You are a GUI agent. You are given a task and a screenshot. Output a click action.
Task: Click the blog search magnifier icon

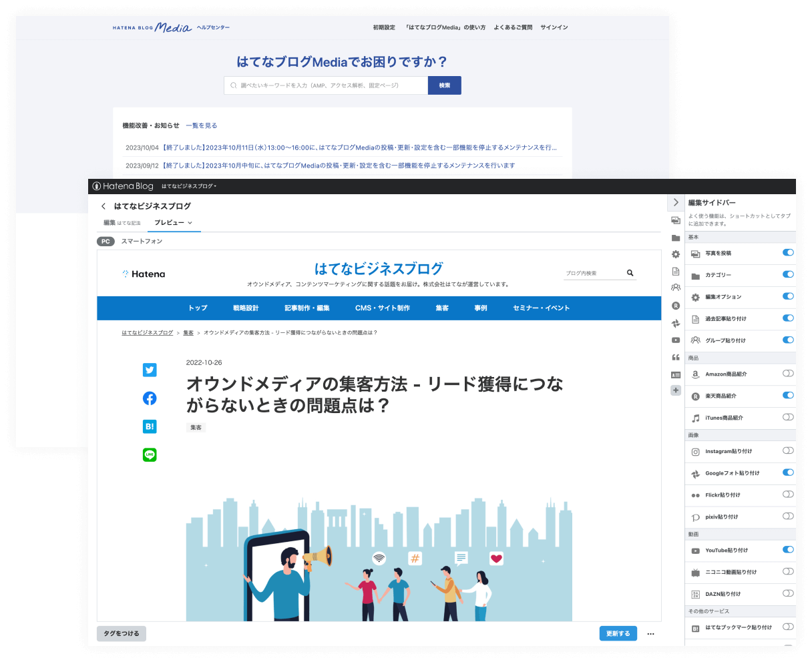click(x=630, y=273)
